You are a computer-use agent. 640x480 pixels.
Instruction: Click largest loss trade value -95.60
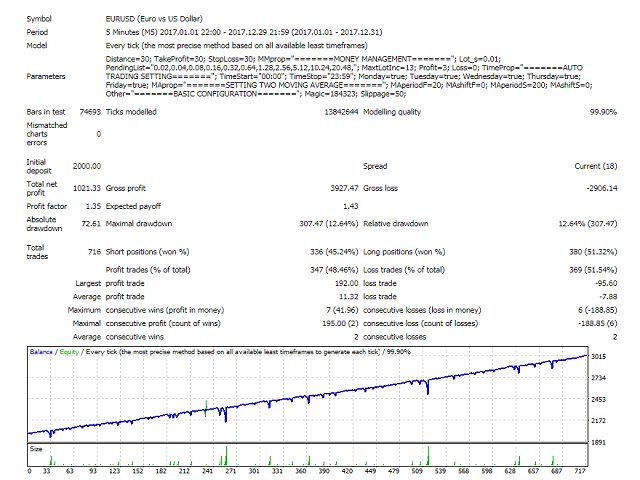click(x=606, y=283)
